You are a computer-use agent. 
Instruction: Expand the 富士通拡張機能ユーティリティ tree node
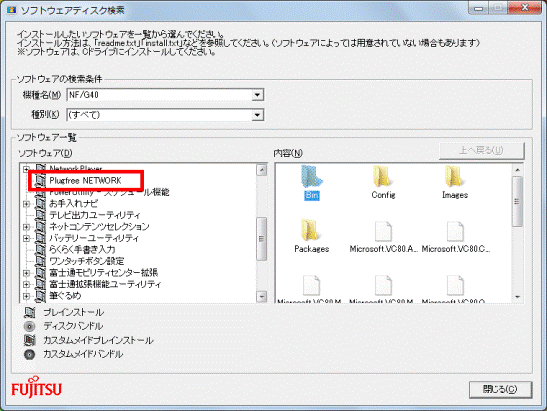point(27,284)
